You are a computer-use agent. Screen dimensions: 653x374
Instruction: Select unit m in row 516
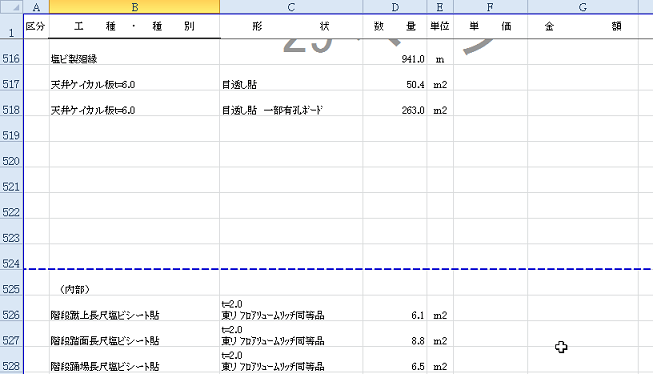pos(440,52)
